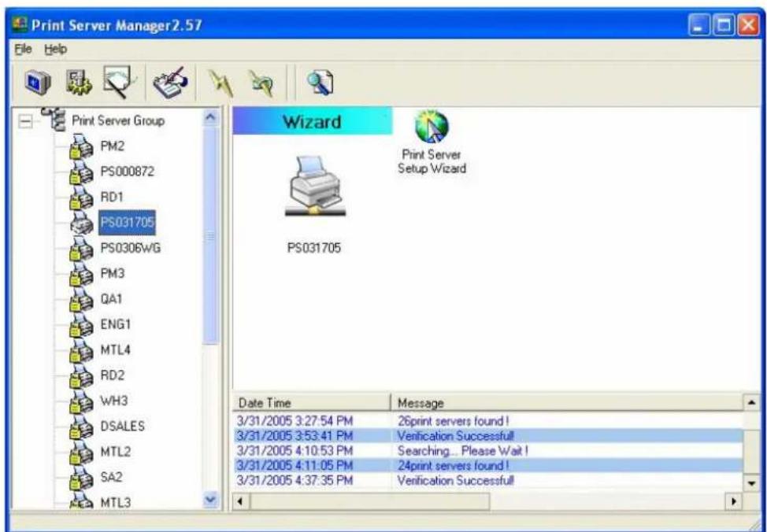
Task: Select ENG1 in the server tree
Action: pyautogui.click(x=116, y=324)
